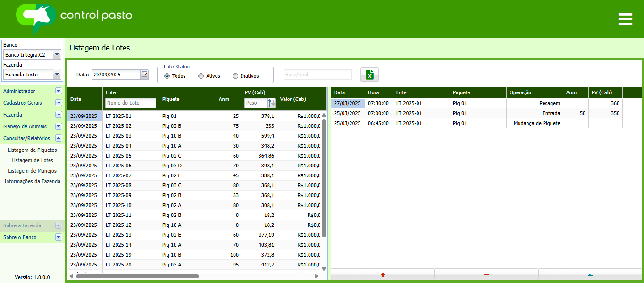
Task: Select the Ativos lot status
Action: tap(201, 76)
